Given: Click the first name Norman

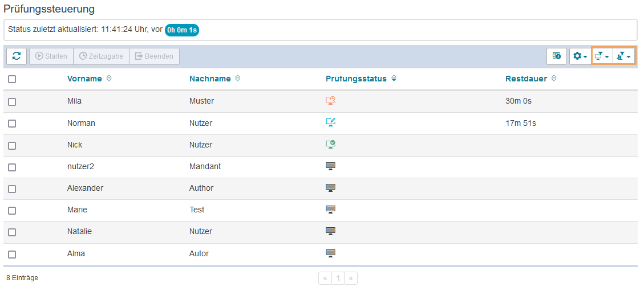Looking at the screenshot, I should point(82,122).
